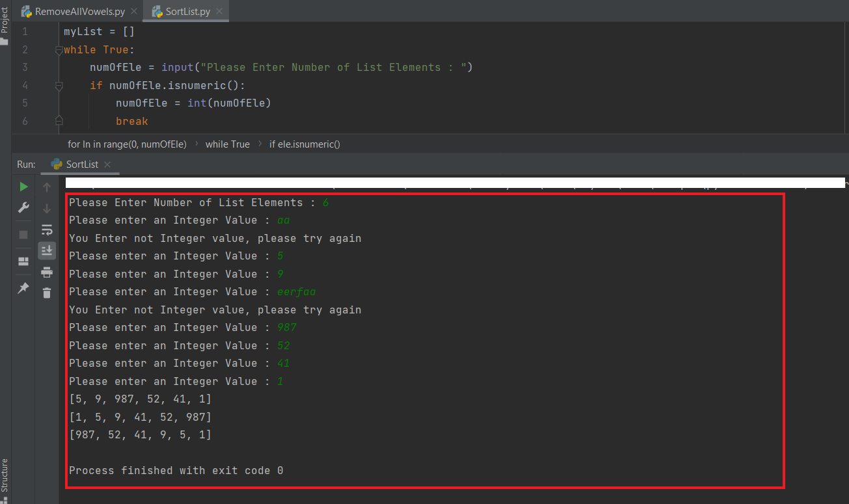This screenshot has height=504, width=849.
Task: Jump down the stack trace arrow
Action: [46, 207]
